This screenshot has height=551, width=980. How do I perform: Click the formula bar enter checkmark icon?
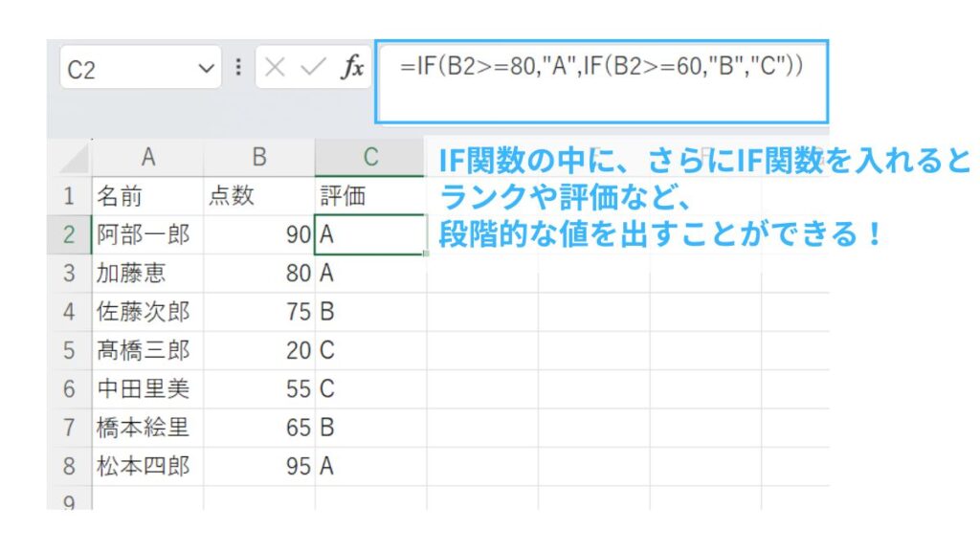(313, 67)
